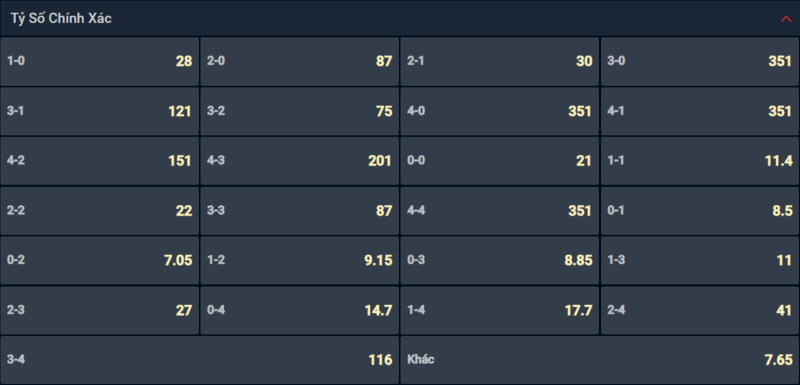The width and height of the screenshot is (800, 385).
Task: Pick the 4-3 score at odds 201
Action: (x=299, y=161)
